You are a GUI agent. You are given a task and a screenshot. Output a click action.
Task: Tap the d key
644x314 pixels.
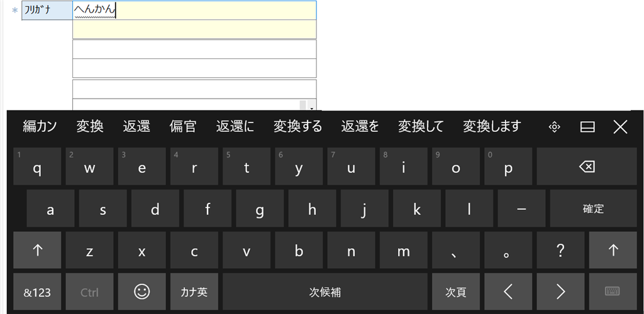[x=155, y=208]
